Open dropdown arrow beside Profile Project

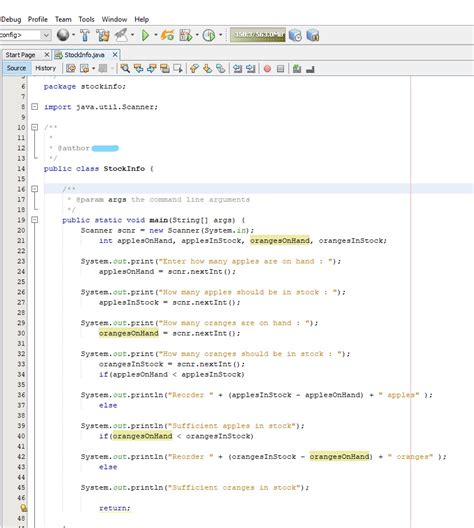tap(221, 35)
